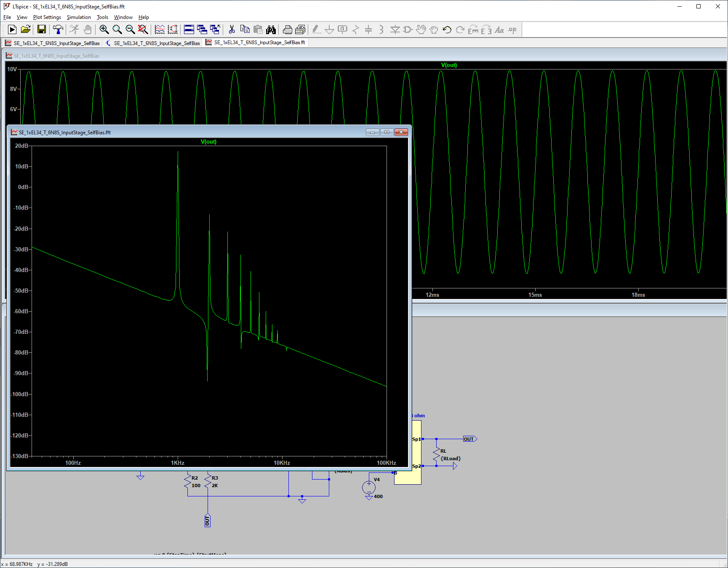Select the Place Inductor tool
The image size is (728, 568).
(381, 29)
